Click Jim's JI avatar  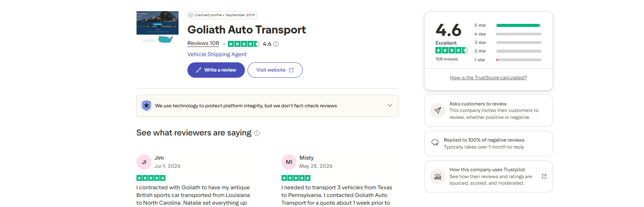[x=144, y=162]
